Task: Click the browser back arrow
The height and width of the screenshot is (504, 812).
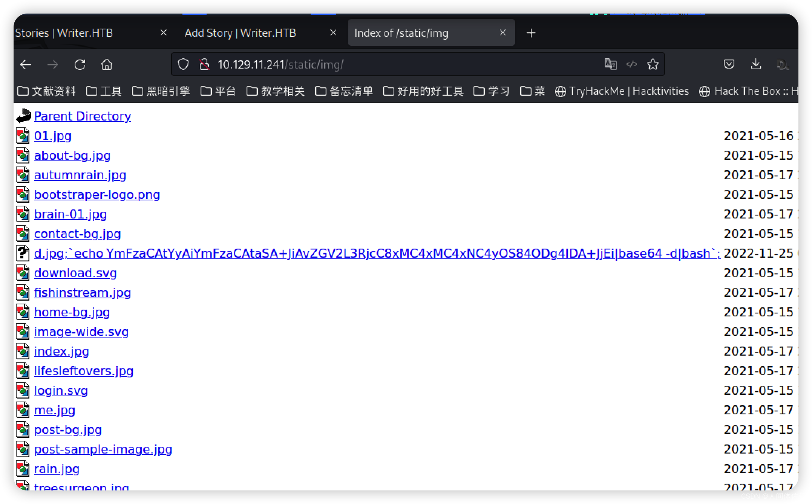Action: click(x=26, y=65)
